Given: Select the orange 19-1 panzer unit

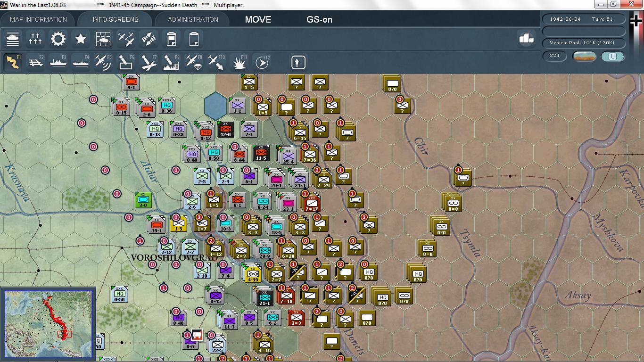Looking at the screenshot, I should (157, 225).
